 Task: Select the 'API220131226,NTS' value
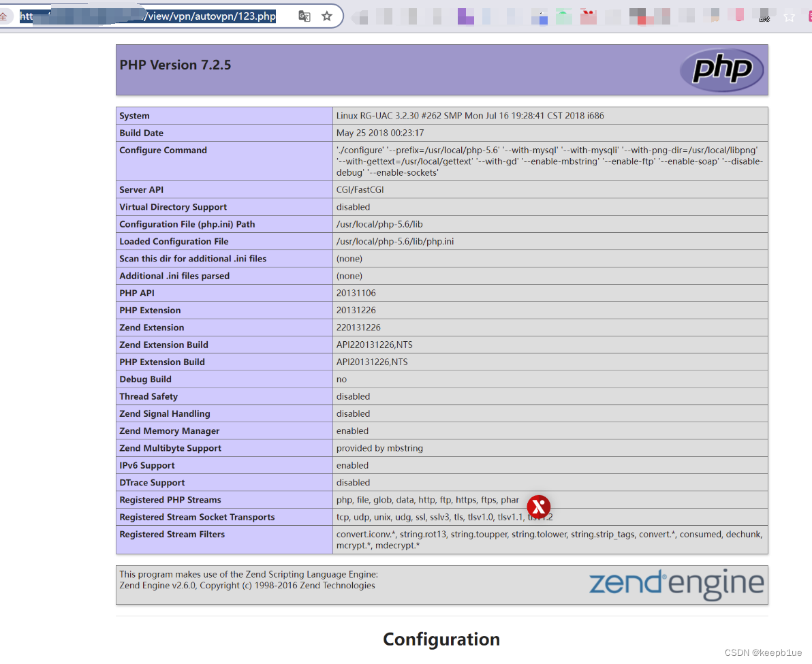(375, 345)
